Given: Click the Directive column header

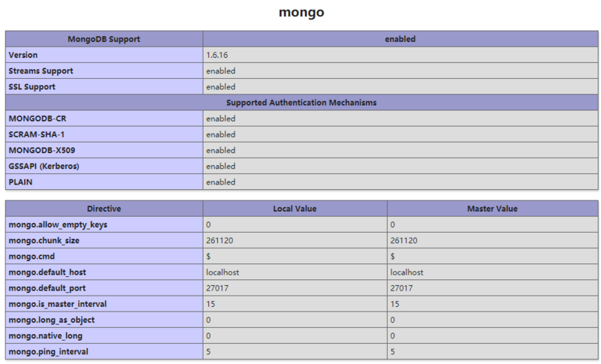Looking at the screenshot, I should point(104,209).
